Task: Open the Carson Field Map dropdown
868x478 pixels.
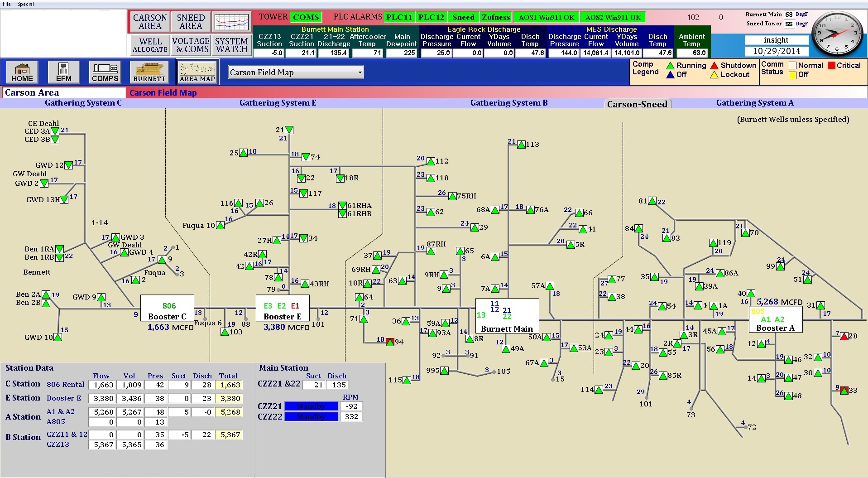Action: [295, 72]
